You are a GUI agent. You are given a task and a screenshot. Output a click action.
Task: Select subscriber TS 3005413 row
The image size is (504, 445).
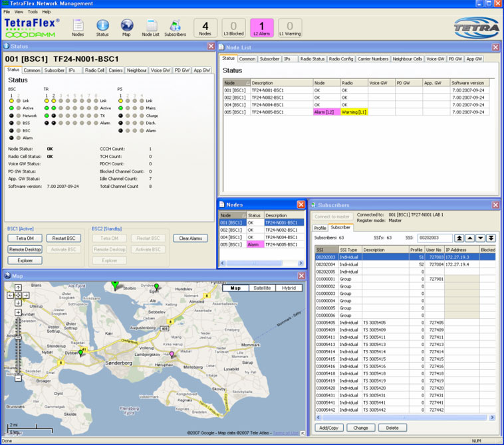click(405, 345)
